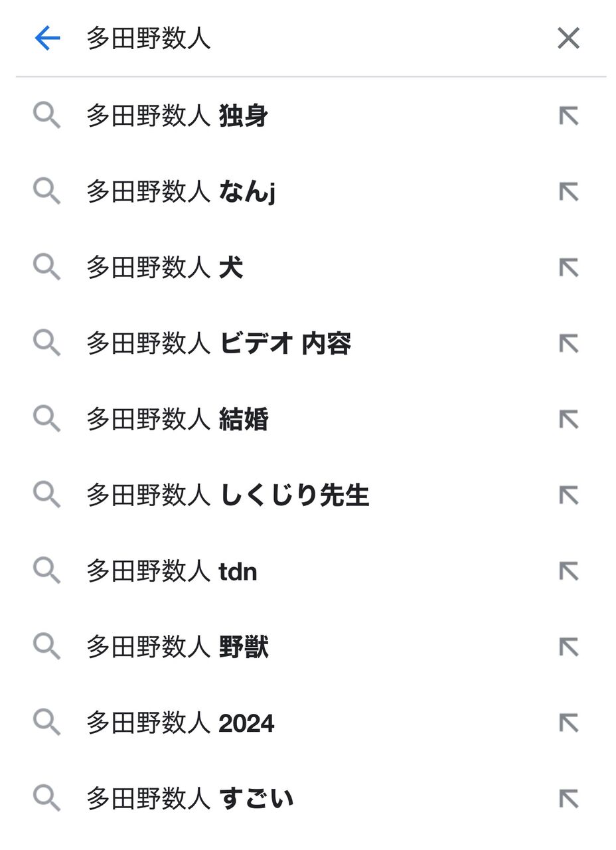Click magnifier icon beside すごい suggestion
The width and height of the screenshot is (616, 850).
coord(46,798)
